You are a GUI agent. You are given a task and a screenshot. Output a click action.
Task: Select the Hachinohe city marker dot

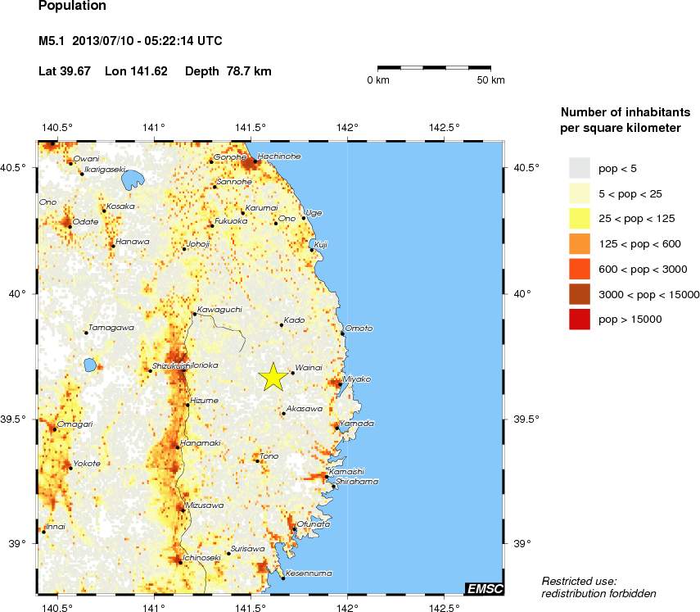[255, 161]
